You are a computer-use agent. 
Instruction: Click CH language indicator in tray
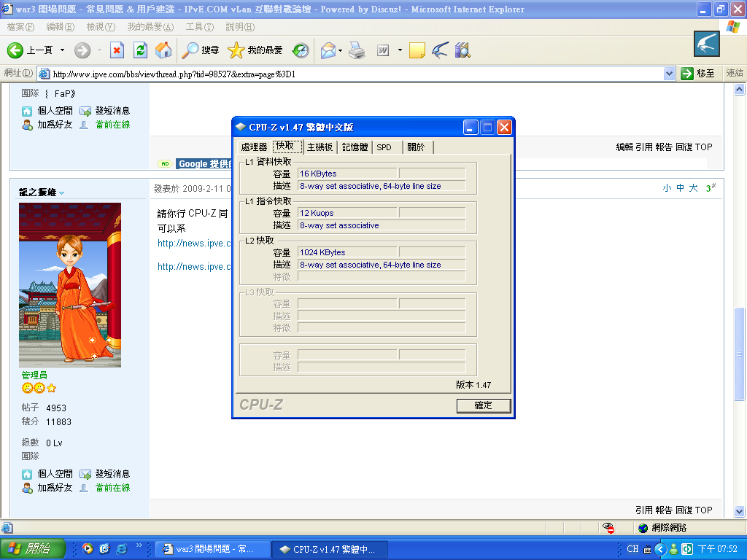pos(632,549)
